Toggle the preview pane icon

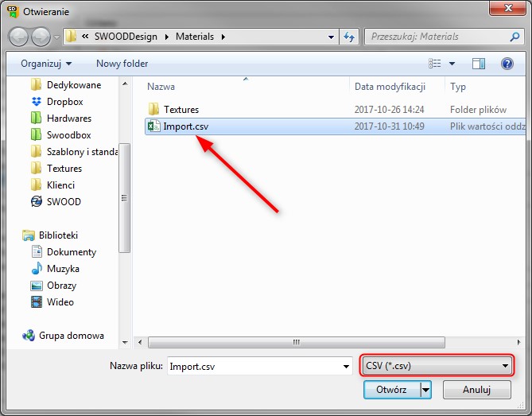[479, 64]
